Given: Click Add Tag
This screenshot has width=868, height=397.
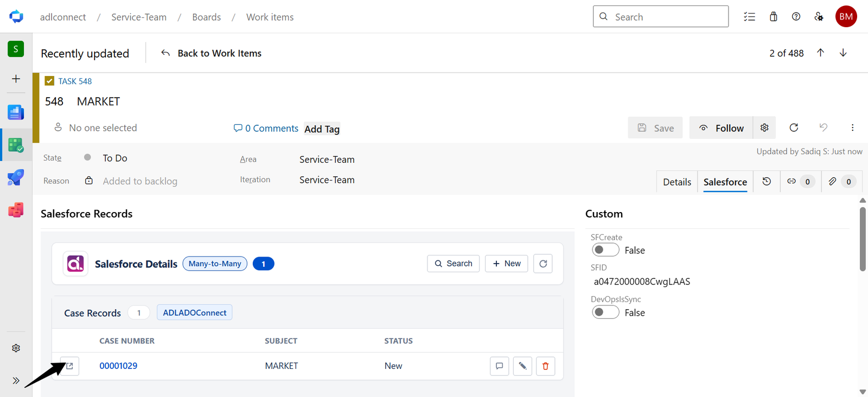Looking at the screenshot, I should click(322, 129).
